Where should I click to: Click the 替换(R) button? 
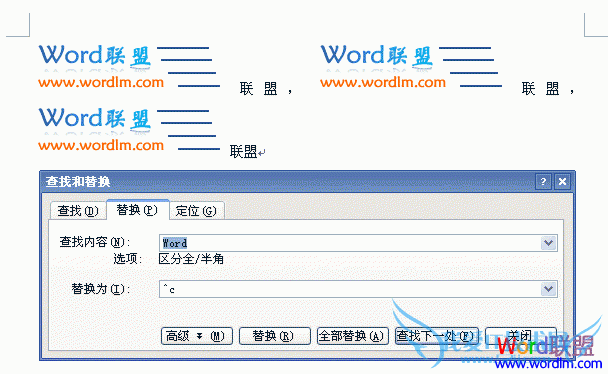coord(275,336)
